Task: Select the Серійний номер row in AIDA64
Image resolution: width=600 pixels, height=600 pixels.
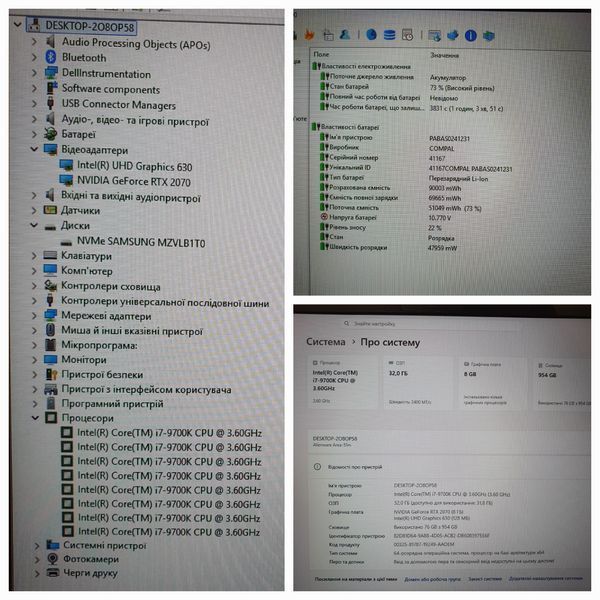Action: 383,158
